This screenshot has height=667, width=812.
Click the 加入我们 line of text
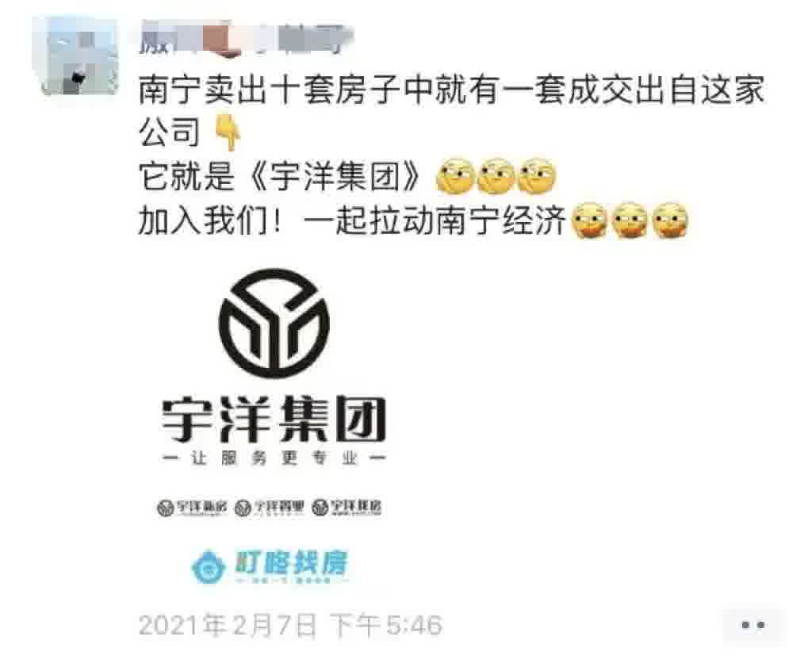coord(351,220)
